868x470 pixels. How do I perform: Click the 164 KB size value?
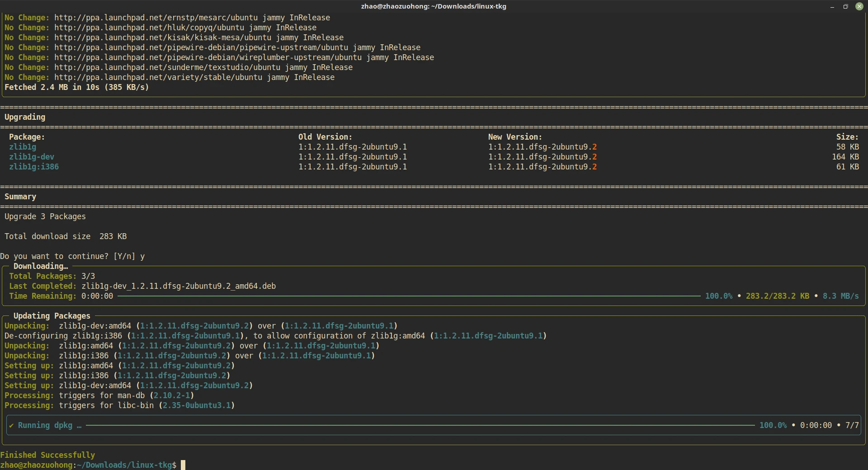[845, 157]
